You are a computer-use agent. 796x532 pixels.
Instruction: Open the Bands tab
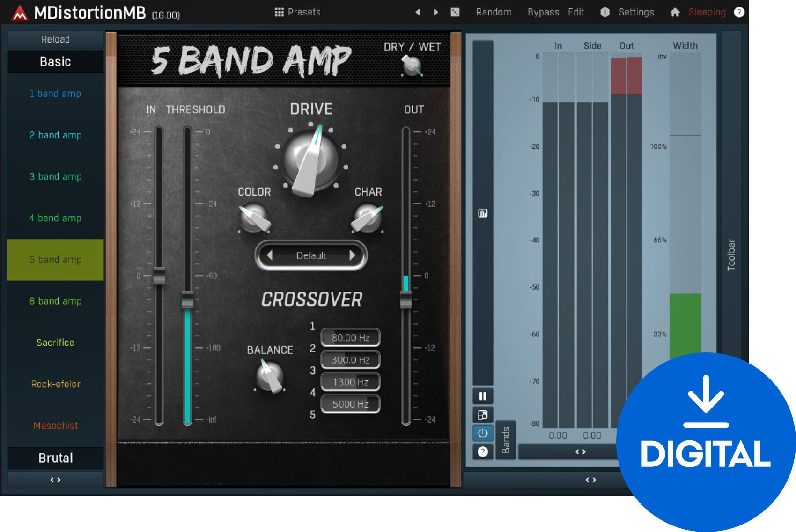tap(505, 439)
